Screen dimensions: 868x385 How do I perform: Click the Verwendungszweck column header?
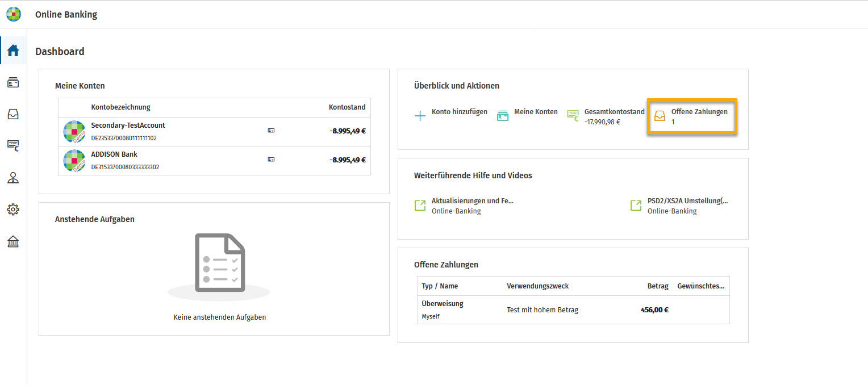click(537, 286)
